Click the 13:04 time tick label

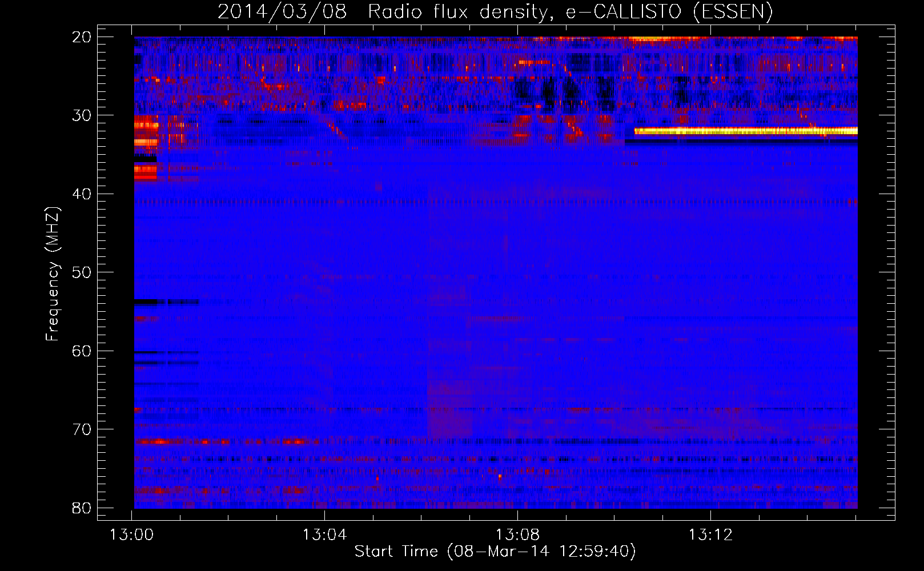click(324, 535)
